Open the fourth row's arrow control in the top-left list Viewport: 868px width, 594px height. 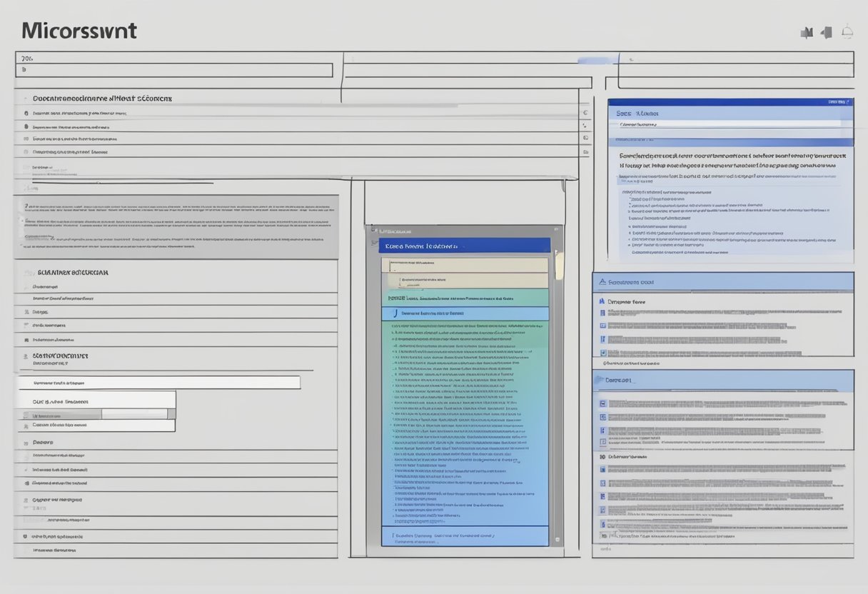click(x=585, y=151)
